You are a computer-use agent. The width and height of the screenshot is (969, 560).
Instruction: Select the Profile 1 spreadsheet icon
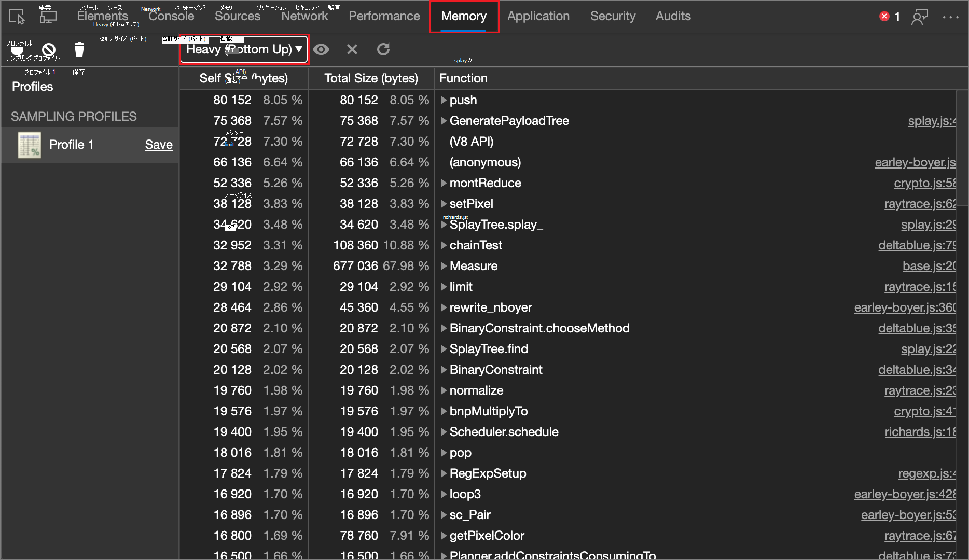coord(30,145)
